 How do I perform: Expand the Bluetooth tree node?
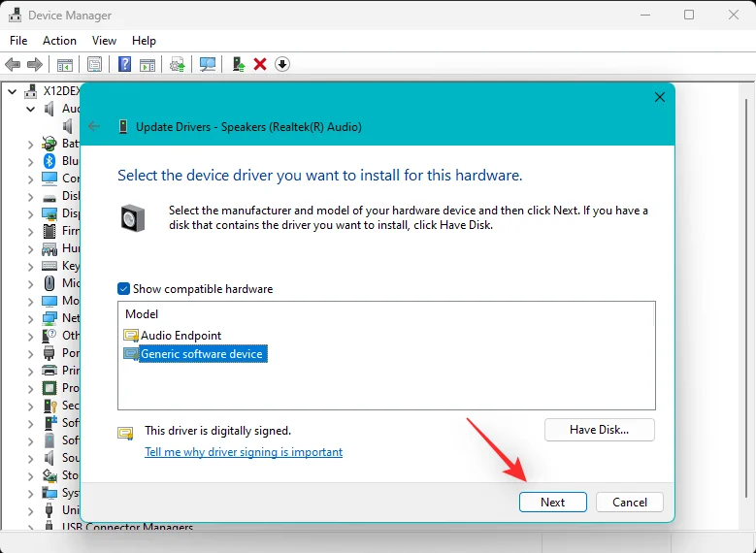click(31, 161)
